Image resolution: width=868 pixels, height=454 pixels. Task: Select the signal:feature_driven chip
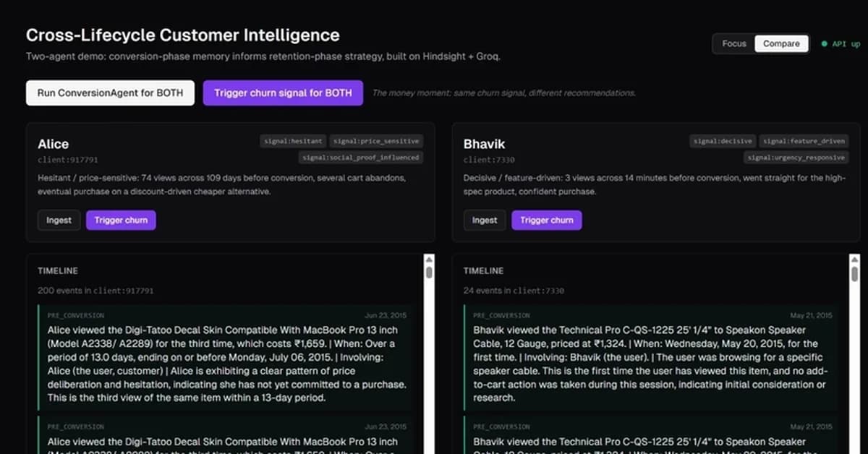(804, 141)
